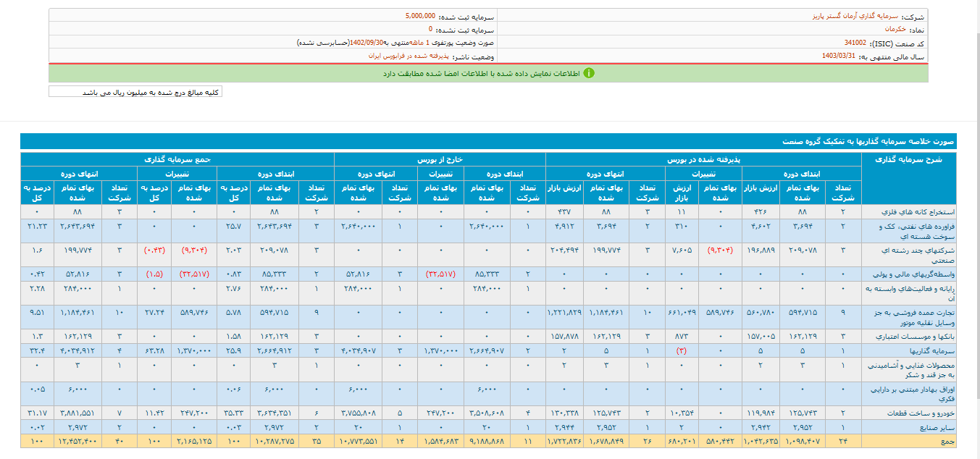The image size is (980, 459).
Task: Select the خارج از بورس column group header
Action: click(440, 159)
